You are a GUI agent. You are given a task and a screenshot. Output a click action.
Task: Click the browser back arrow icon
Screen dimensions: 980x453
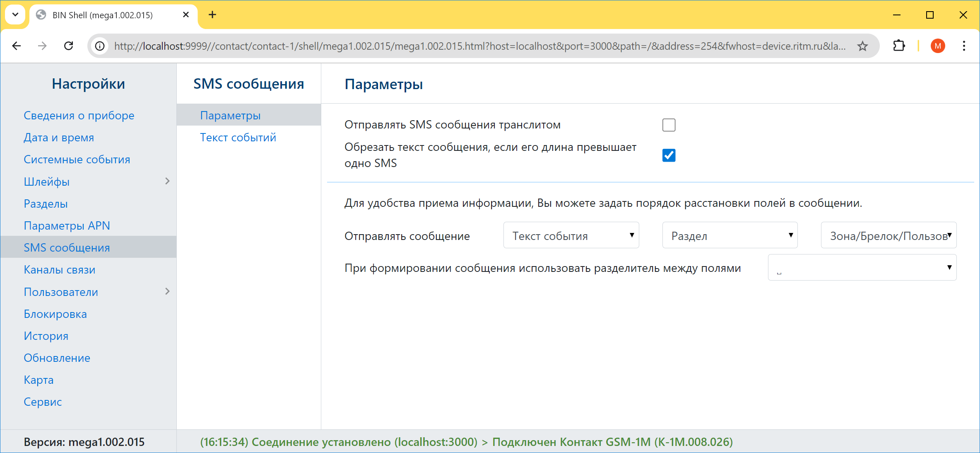17,46
